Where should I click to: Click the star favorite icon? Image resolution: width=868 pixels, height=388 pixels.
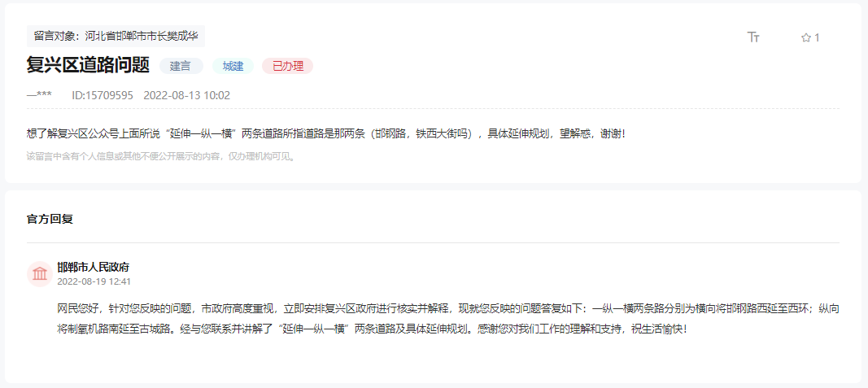pos(805,37)
